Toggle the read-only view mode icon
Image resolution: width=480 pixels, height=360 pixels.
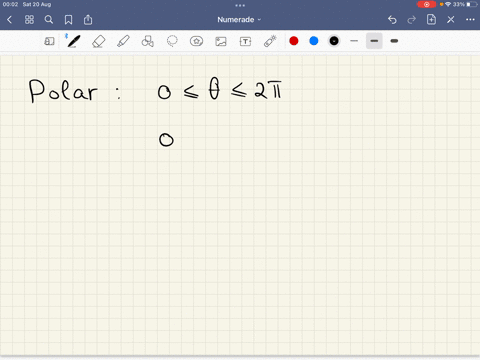click(49, 41)
